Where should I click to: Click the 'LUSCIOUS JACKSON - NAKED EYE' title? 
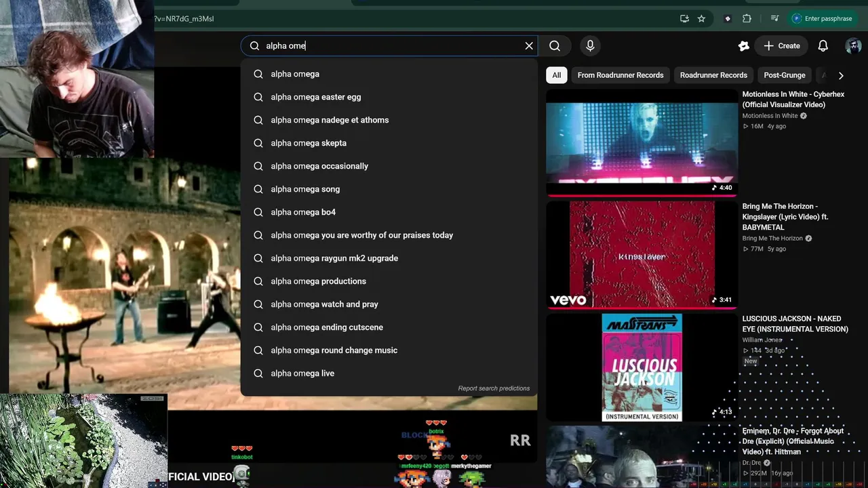[795, 324]
